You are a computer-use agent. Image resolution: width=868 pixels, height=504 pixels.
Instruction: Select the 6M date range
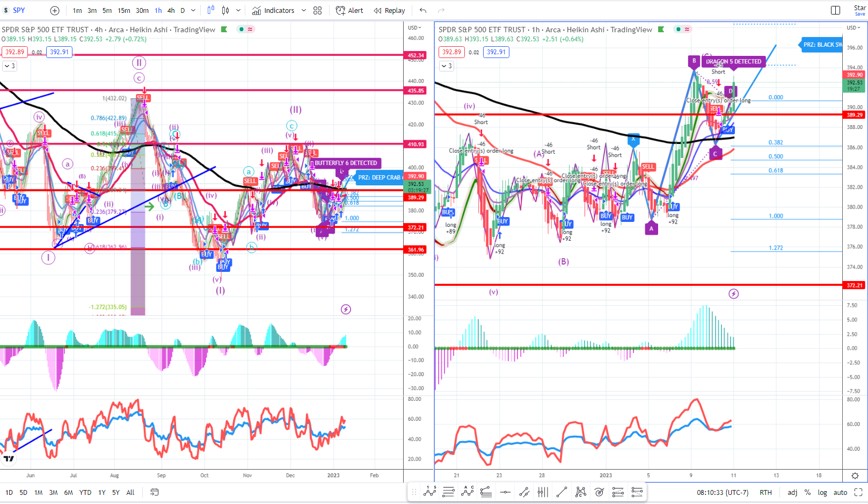click(68, 492)
